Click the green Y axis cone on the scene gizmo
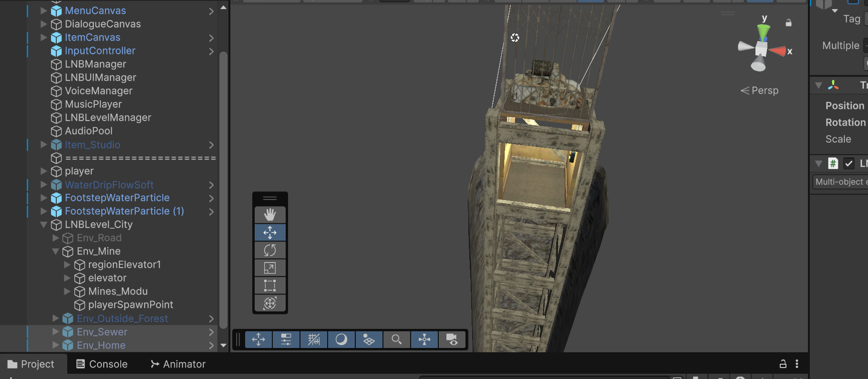 (764, 32)
